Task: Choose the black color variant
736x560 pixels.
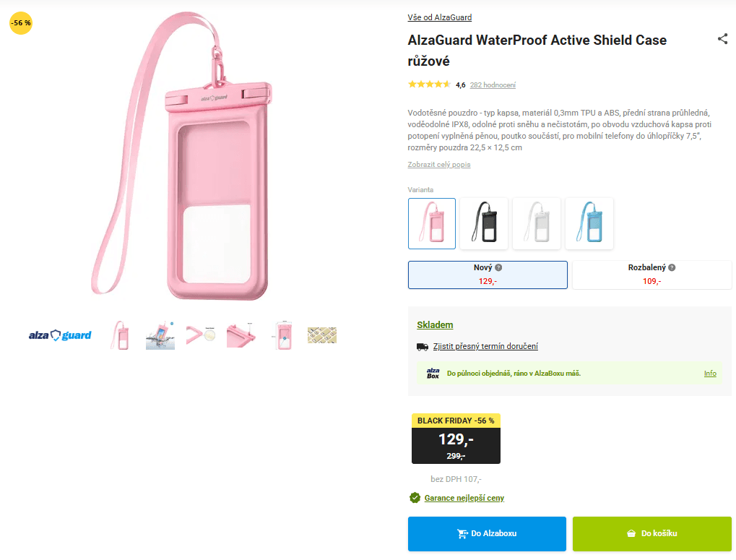Action: 484,223
